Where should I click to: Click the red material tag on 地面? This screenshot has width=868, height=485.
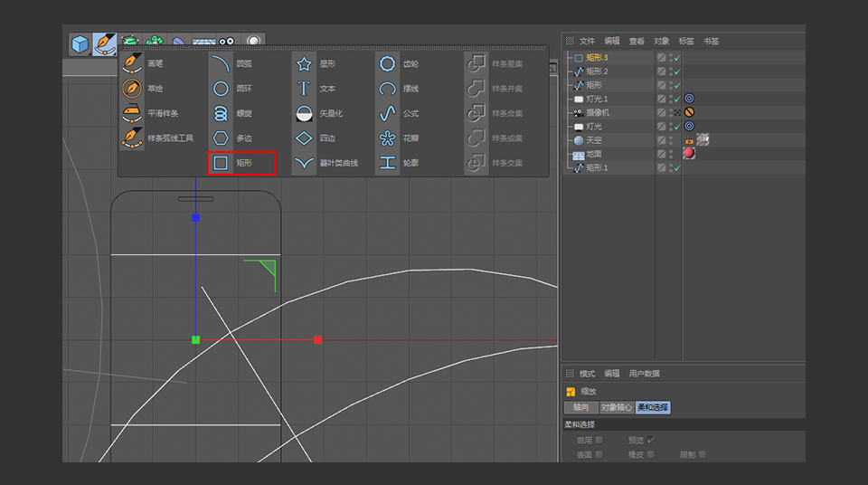tap(689, 154)
